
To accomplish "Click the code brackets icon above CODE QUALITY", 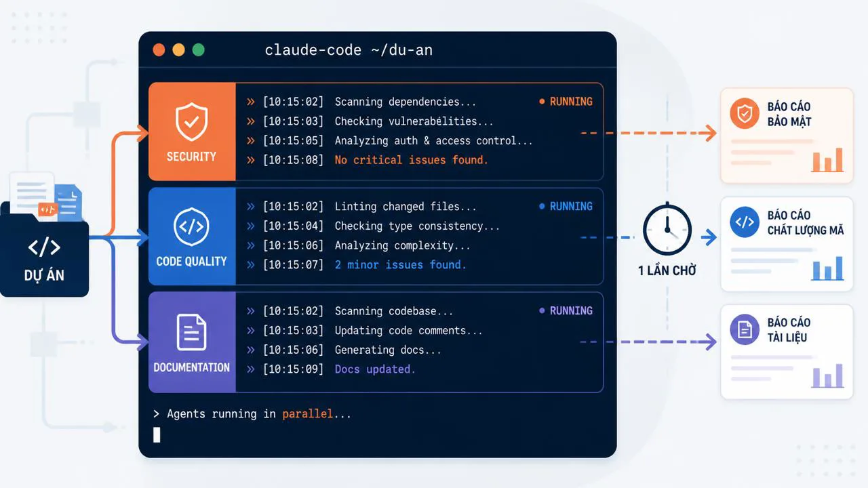I will click(x=191, y=226).
